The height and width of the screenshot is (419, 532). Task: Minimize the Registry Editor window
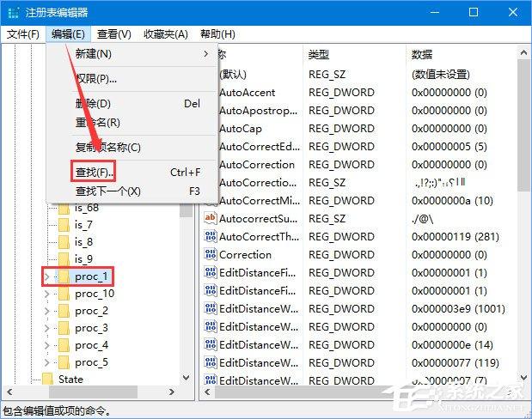435,12
